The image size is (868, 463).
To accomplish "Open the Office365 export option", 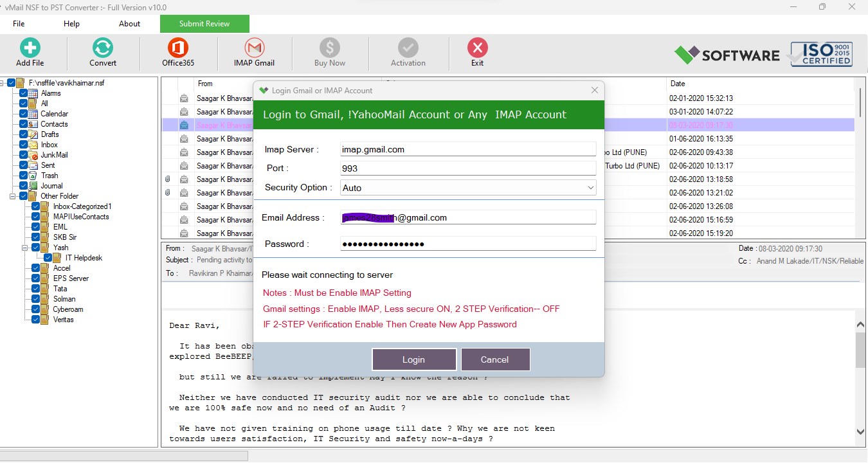I will 177,48.
